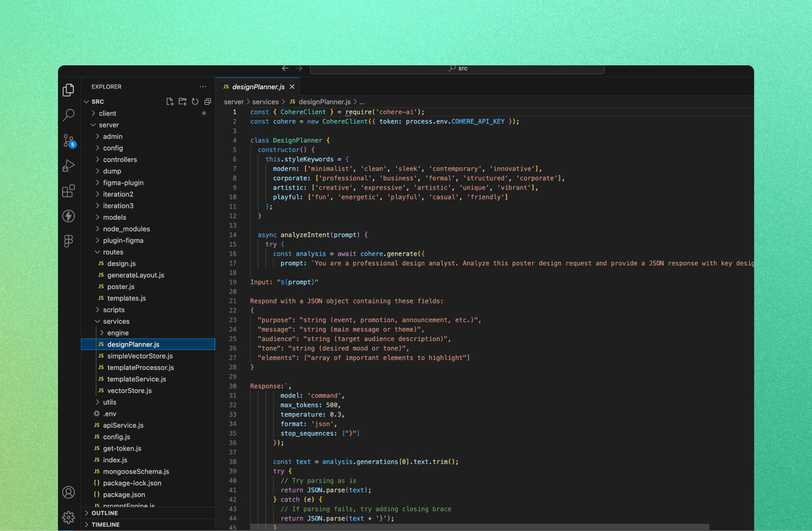This screenshot has height=531, width=812.
Task: Open the Explorer more actions menu
Action: pyautogui.click(x=203, y=87)
